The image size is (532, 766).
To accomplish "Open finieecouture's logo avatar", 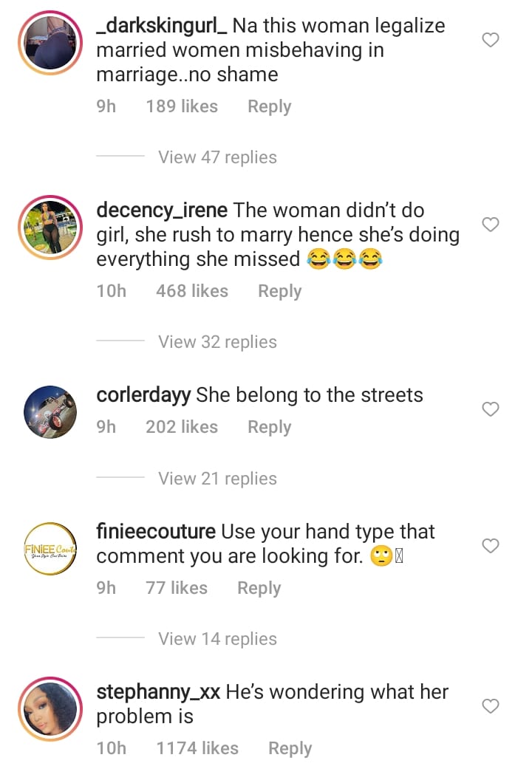I will coord(49,549).
